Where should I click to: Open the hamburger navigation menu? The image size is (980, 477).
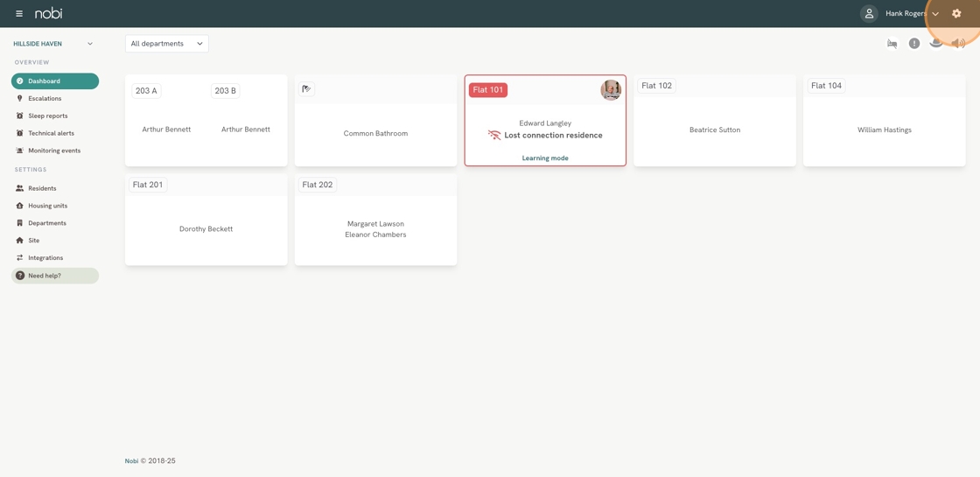[x=19, y=14]
